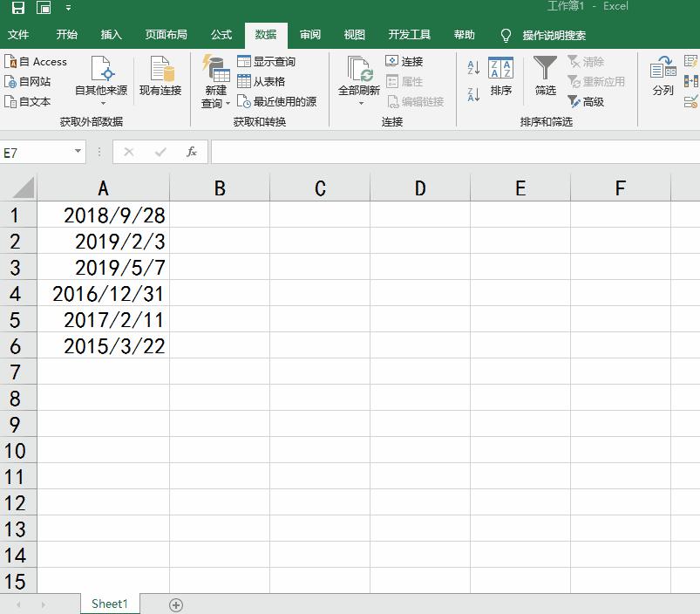Click 排序 to open sort dialog

[x=503, y=80]
